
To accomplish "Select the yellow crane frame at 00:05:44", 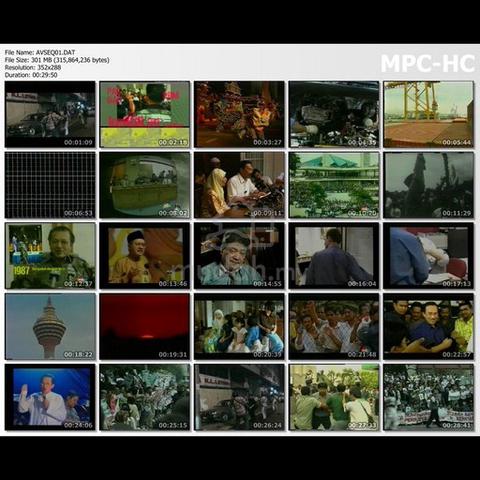I will pyautogui.click(x=429, y=114).
